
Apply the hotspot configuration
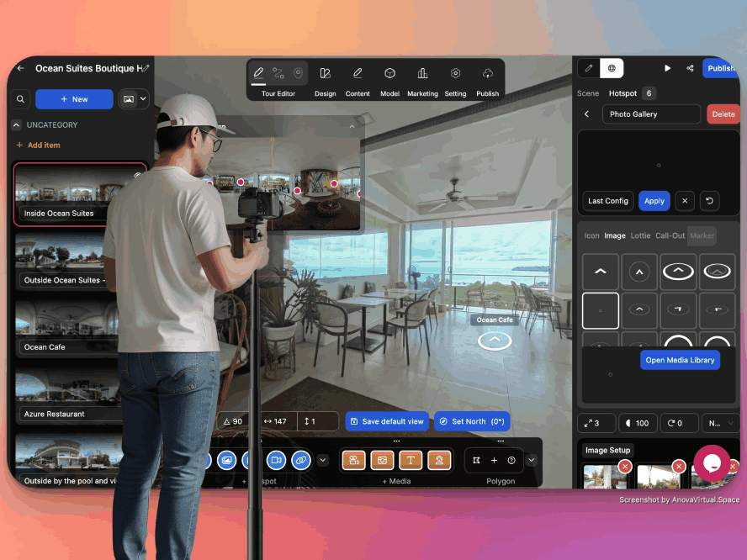(654, 201)
